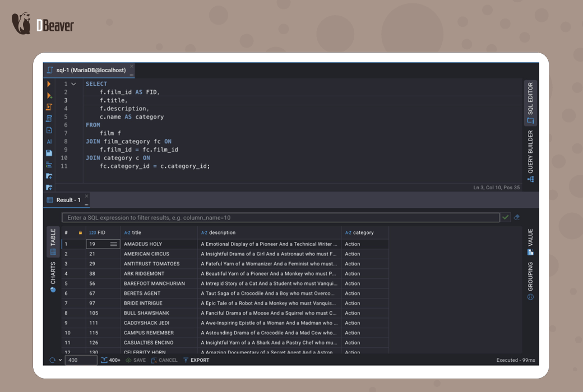583x392 pixels.
Task: Run the SQL query with the execute arrow
Action: pyautogui.click(x=49, y=84)
